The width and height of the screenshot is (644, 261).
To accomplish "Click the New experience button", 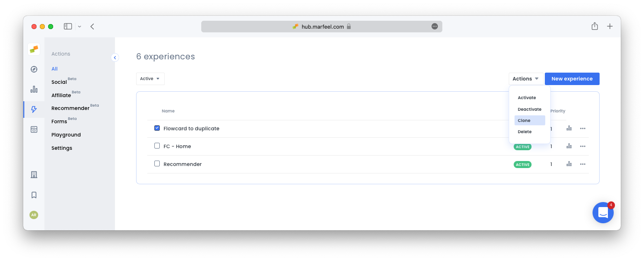I will tap(572, 78).
